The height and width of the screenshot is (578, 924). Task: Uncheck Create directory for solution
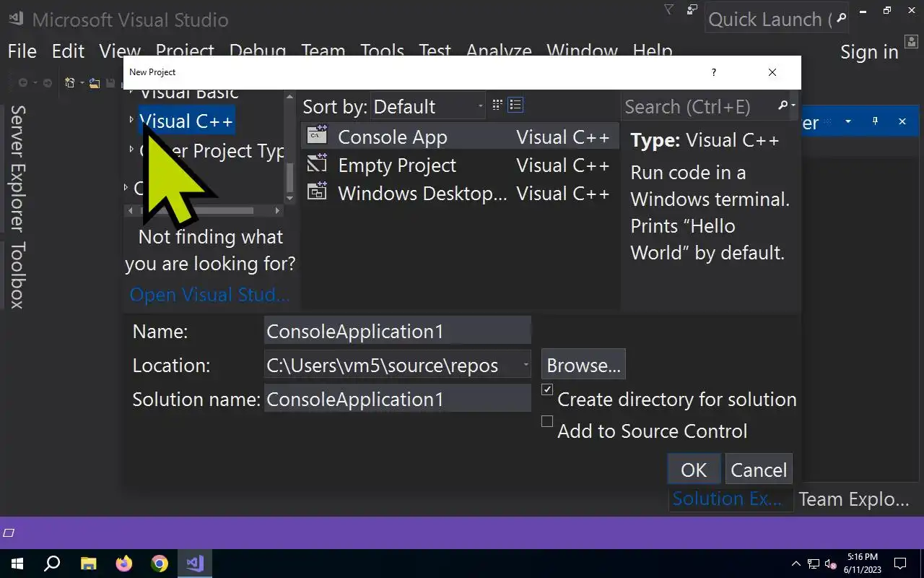[x=547, y=389]
